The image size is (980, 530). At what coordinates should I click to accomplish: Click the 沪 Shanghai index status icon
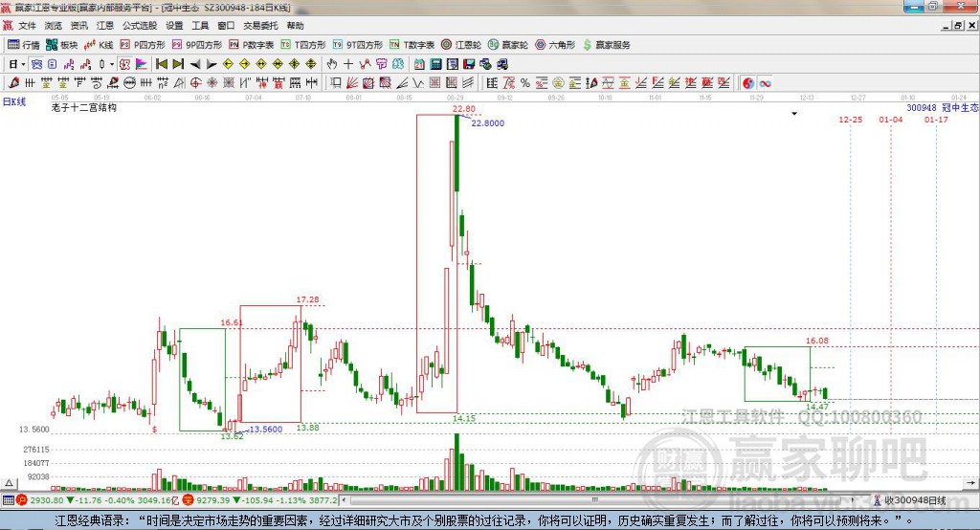pyautogui.click(x=22, y=500)
